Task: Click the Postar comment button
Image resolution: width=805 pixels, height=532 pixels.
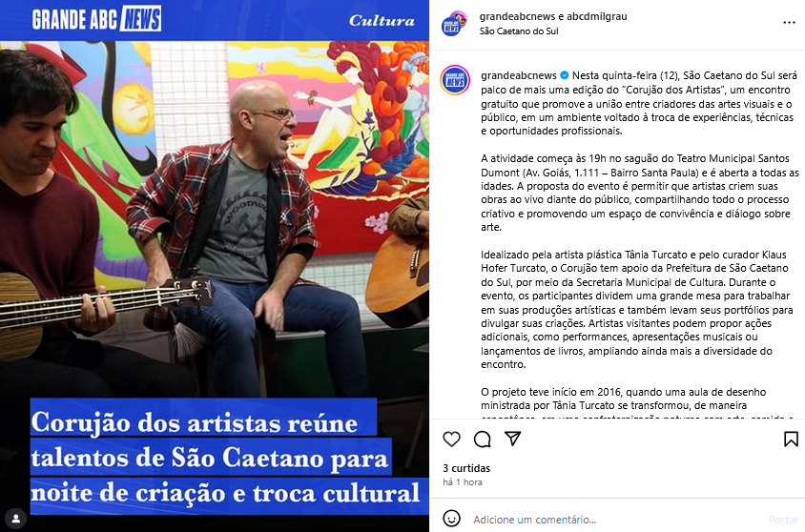Action: (783, 520)
